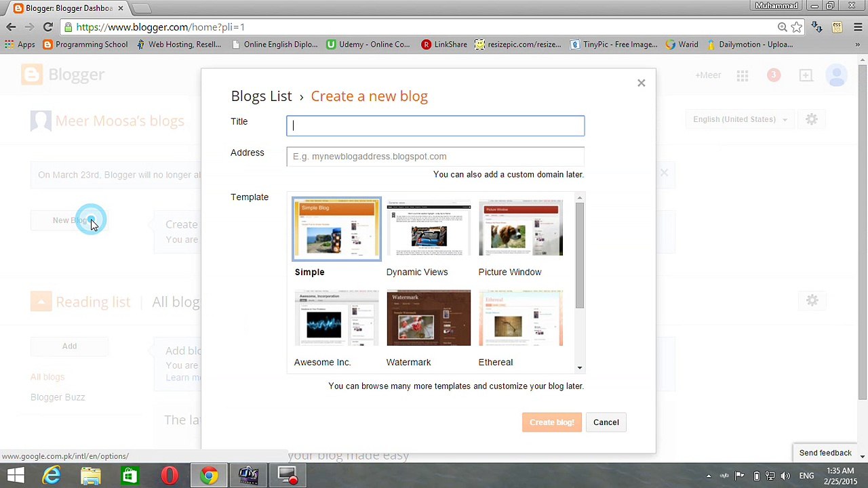The width and height of the screenshot is (868, 488).
Task: Click the Blogger Buzz link
Action: click(x=58, y=397)
